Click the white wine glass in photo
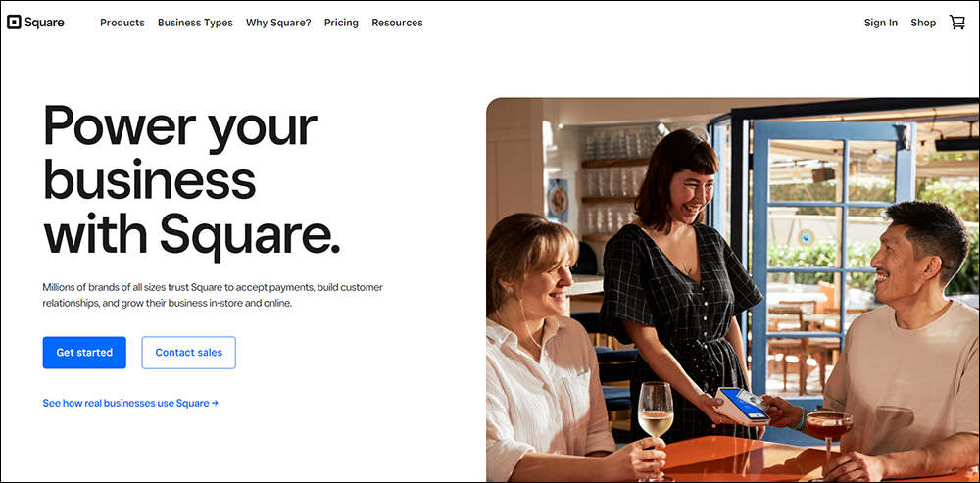The width and height of the screenshot is (980, 483). pyautogui.click(x=656, y=427)
